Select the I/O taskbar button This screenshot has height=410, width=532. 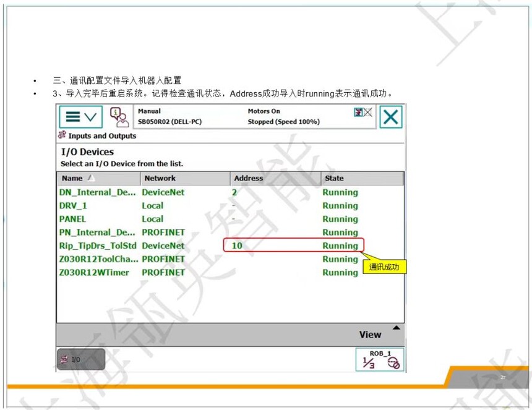point(81,359)
